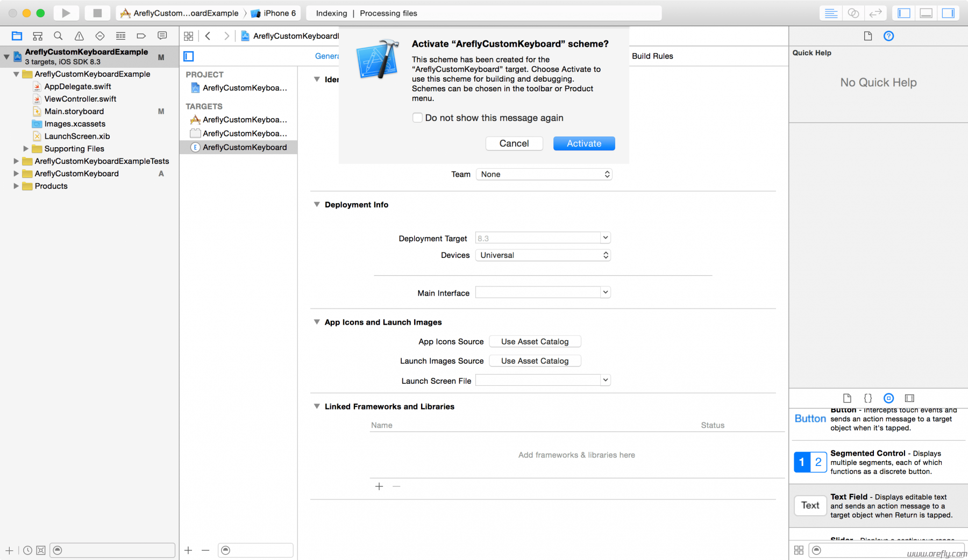
Task: Open the Devices popup menu
Action: 543,255
